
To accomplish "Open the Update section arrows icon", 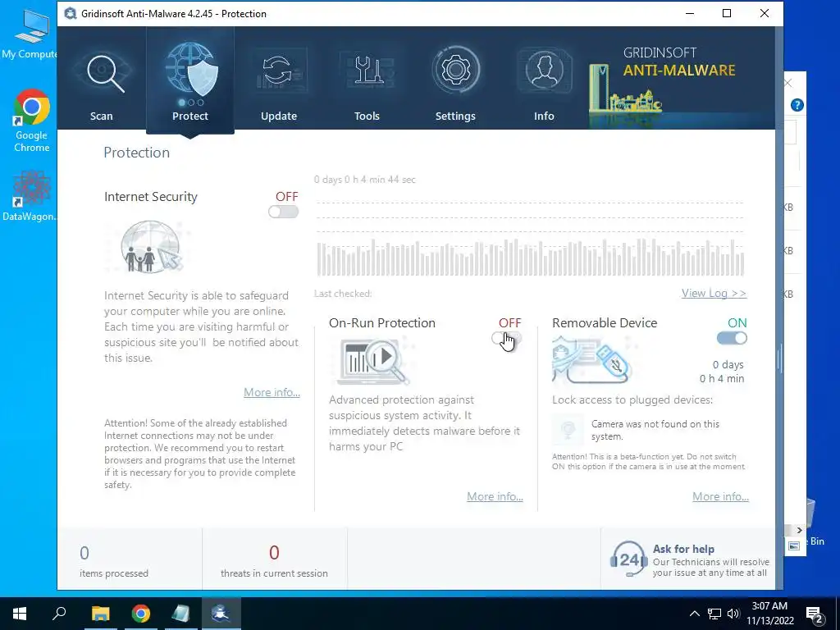I will 277,71.
